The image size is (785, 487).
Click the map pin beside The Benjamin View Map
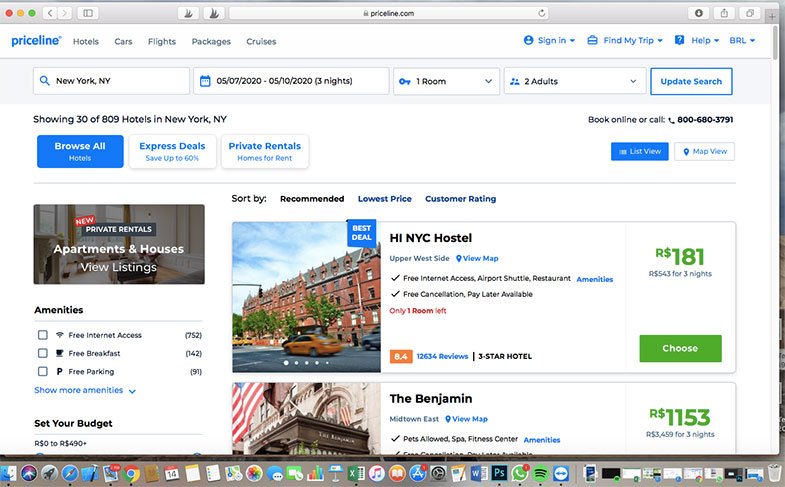448,419
